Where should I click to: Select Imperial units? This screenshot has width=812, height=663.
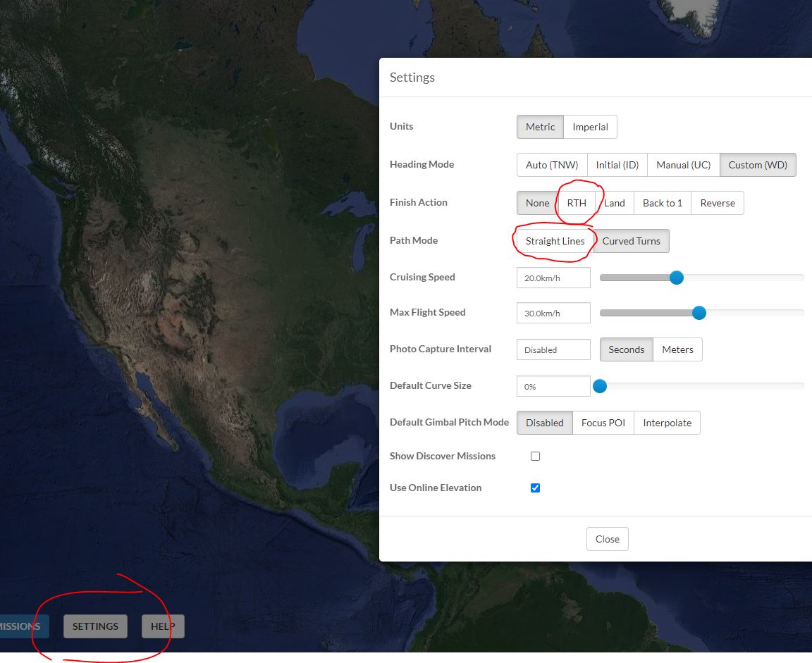click(x=590, y=127)
